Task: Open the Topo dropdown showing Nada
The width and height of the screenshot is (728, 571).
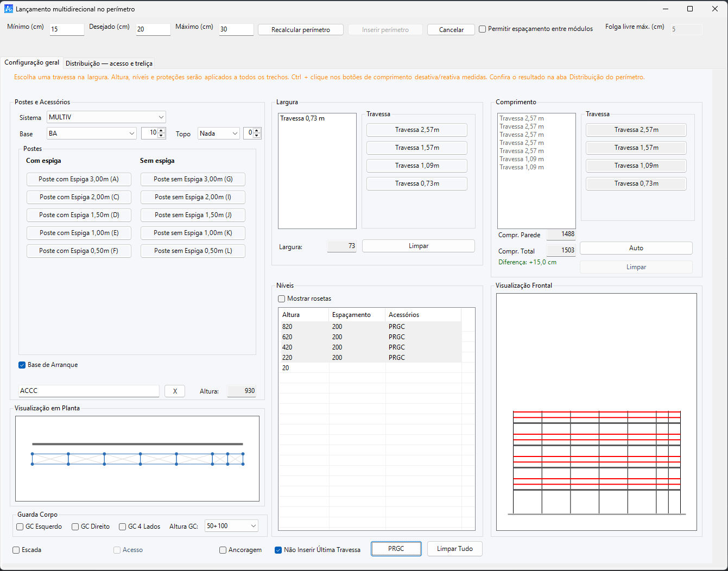Action: tap(219, 134)
